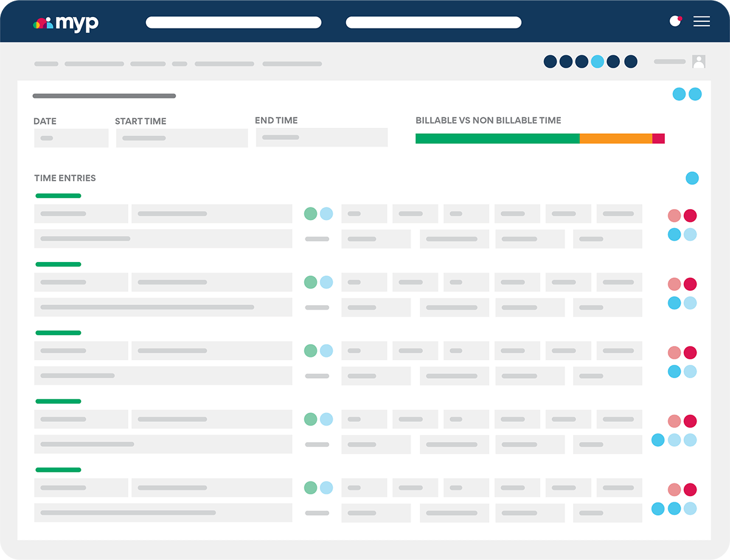
Task: Toggle the first blue circle above BILLABLE chart
Action: [678, 94]
